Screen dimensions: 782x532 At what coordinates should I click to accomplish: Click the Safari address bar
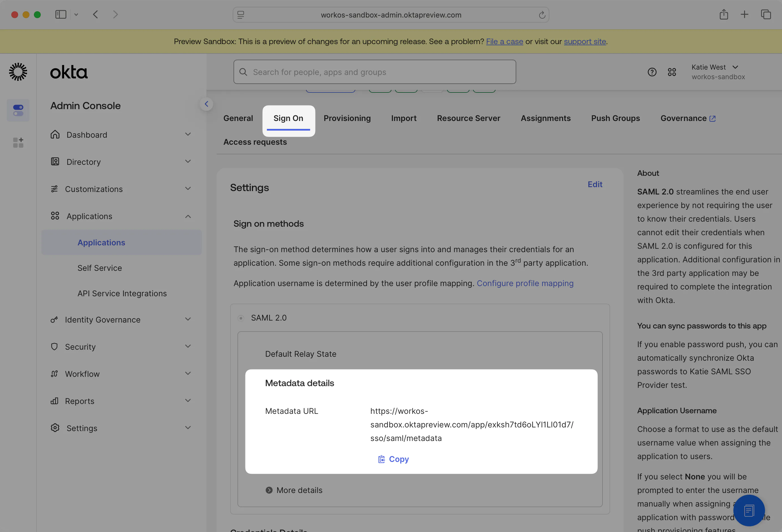click(x=391, y=15)
